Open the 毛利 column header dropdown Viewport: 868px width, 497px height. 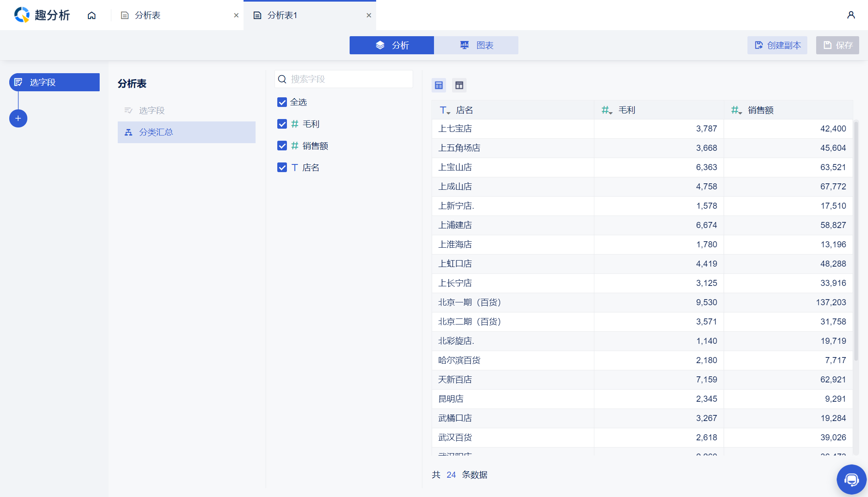pyautogui.click(x=607, y=110)
